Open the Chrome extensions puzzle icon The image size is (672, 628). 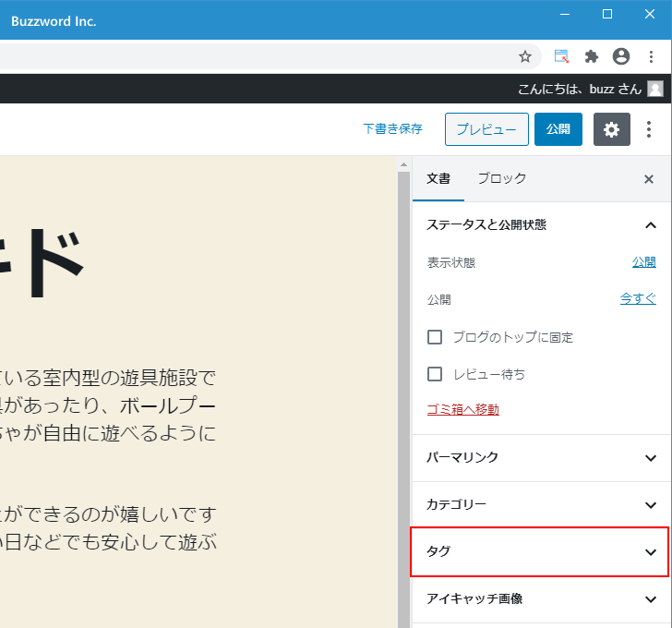point(592,56)
